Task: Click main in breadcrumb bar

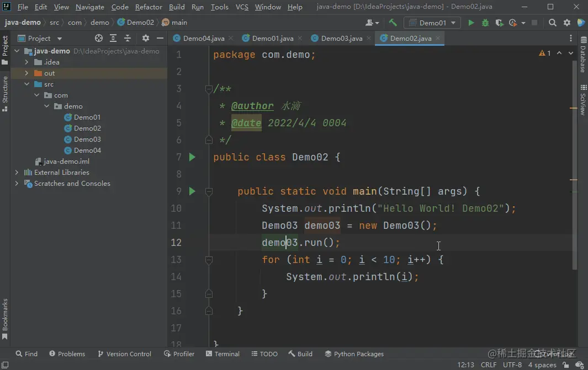Action: 175,23
